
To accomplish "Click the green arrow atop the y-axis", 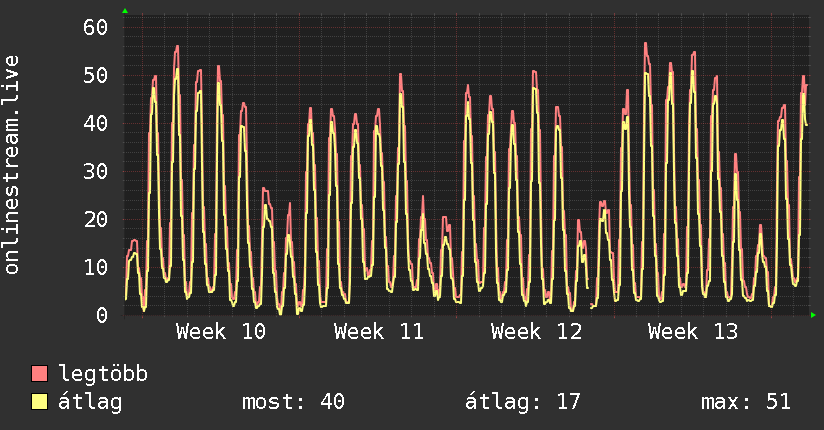I will (124, 11).
